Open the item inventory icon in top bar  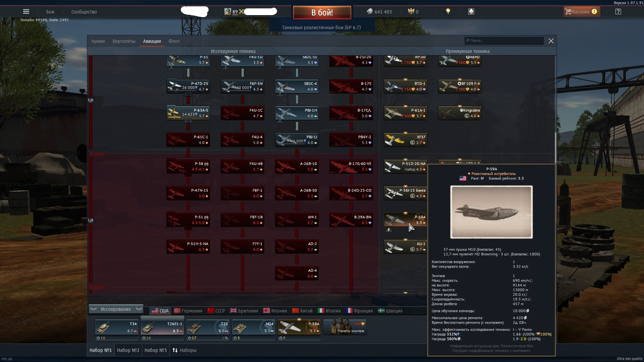click(x=471, y=11)
